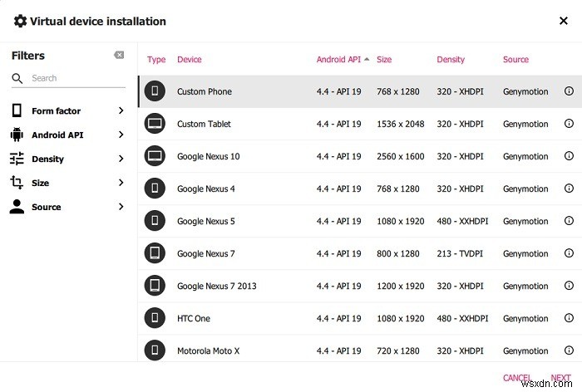
Task: Open info for Google Nexus 7 row
Action: 569,253
